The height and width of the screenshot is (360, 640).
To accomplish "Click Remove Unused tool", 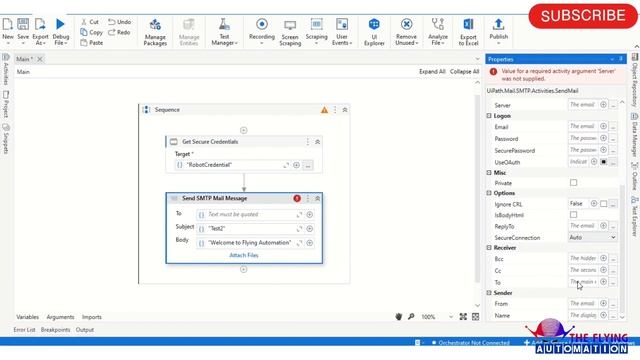I will (x=407, y=31).
